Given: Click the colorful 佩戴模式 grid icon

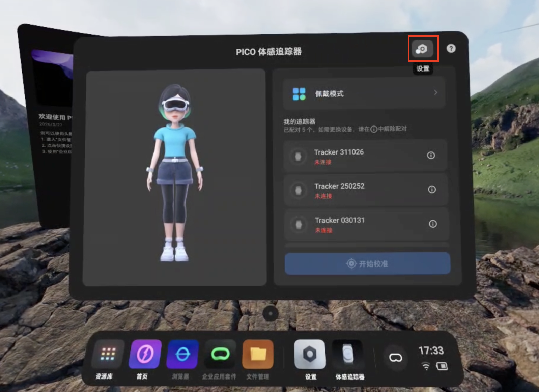Looking at the screenshot, I should click(299, 94).
